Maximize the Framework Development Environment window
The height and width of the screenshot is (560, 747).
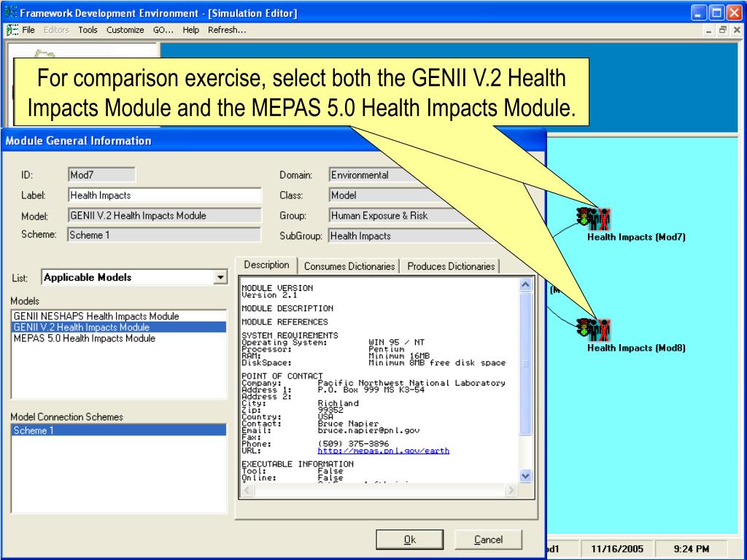tap(716, 13)
